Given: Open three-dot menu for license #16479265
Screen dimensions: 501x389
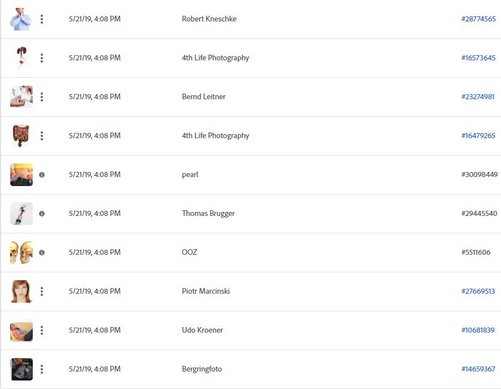Looking at the screenshot, I should pos(42,136).
